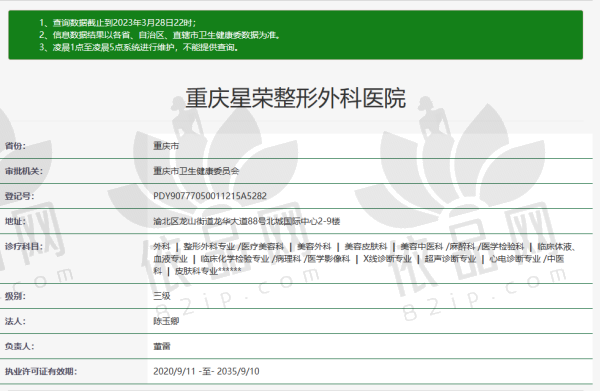The image size is (600, 391).
Task: Click the label 执业许可证有效期:
Action: pyautogui.click(x=41, y=371)
